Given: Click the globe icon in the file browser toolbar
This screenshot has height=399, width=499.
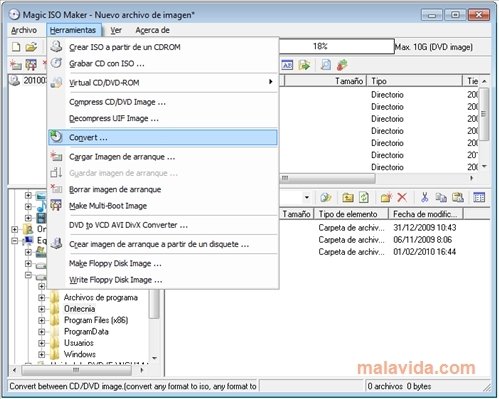Looking at the screenshot, I should (326, 198).
